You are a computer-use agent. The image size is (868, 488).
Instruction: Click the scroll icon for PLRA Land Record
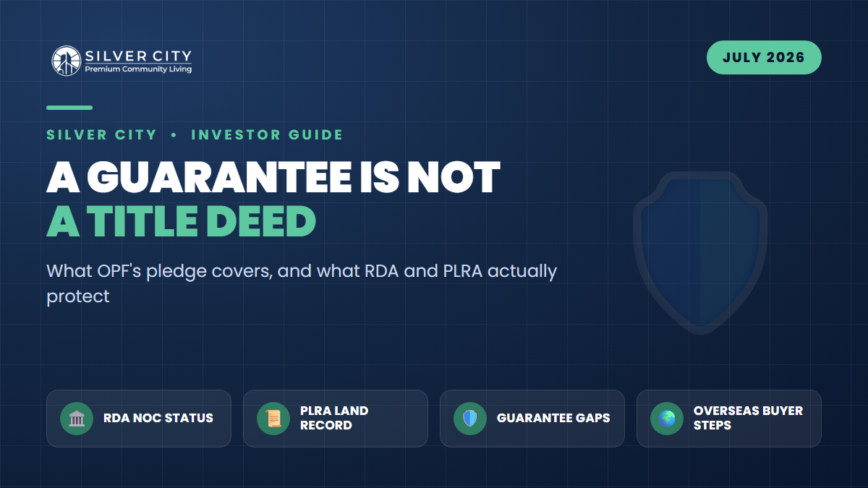coord(273,419)
